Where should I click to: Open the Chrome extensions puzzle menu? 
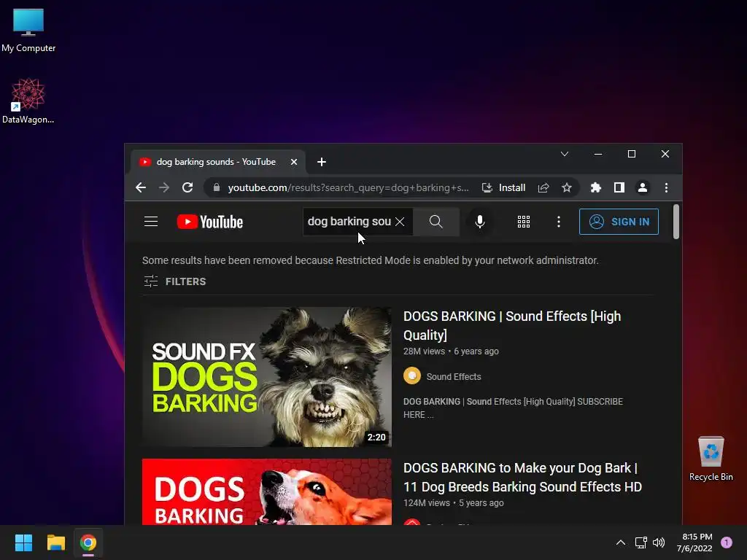(595, 187)
